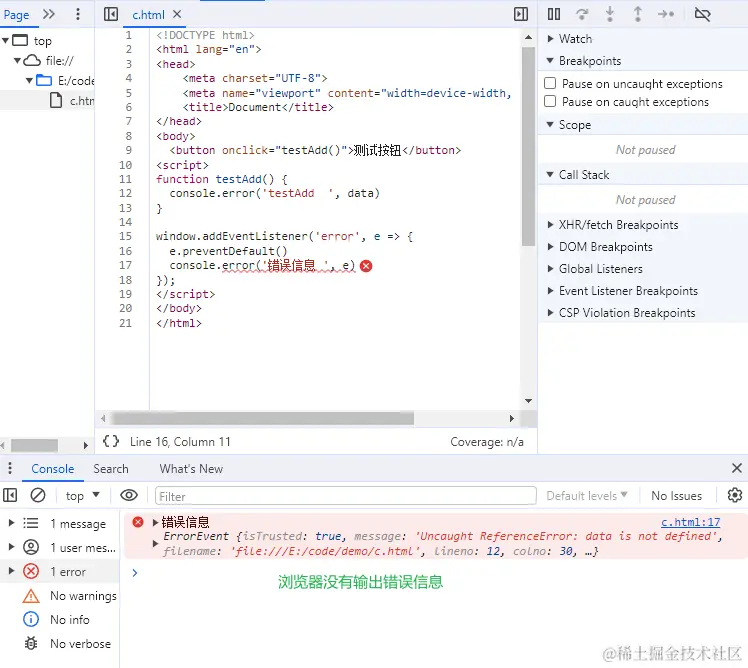Screen dimensions: 748x668
Task: Open the Default levels dropdown
Action: [587, 496]
